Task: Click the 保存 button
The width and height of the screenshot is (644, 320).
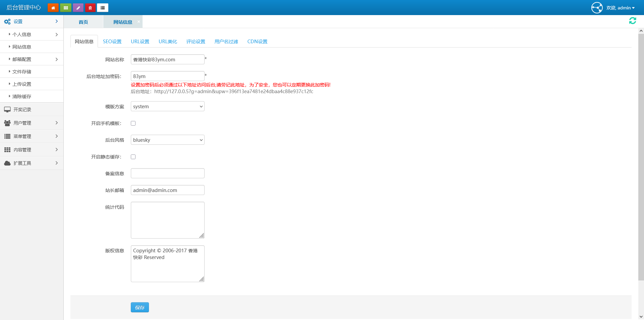Action: click(x=140, y=307)
